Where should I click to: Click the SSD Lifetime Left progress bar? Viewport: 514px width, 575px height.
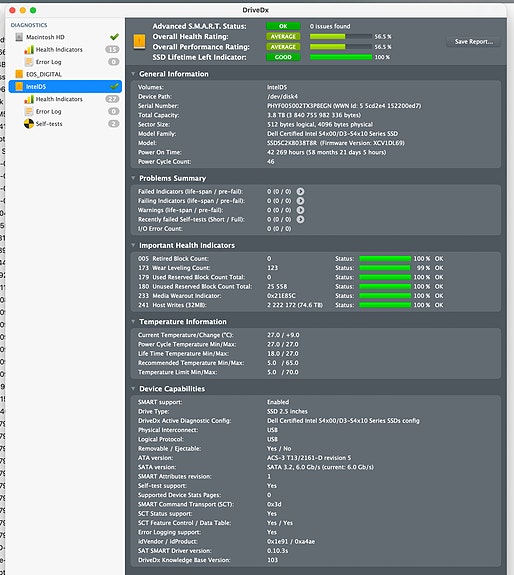341,57
